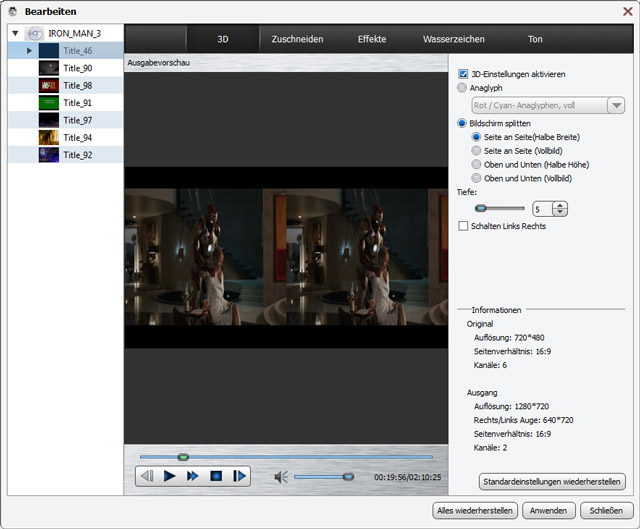Select the Title_94 text label

click(x=78, y=138)
